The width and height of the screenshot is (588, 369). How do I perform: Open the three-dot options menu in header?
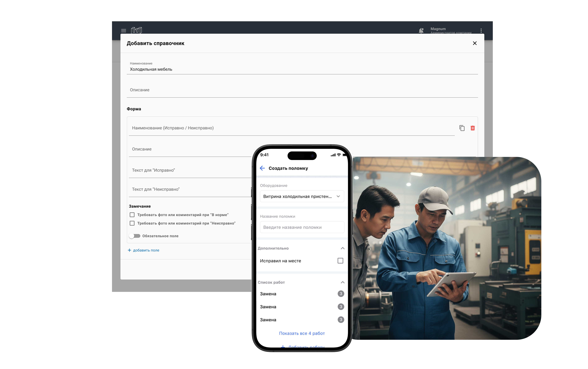[x=481, y=30]
